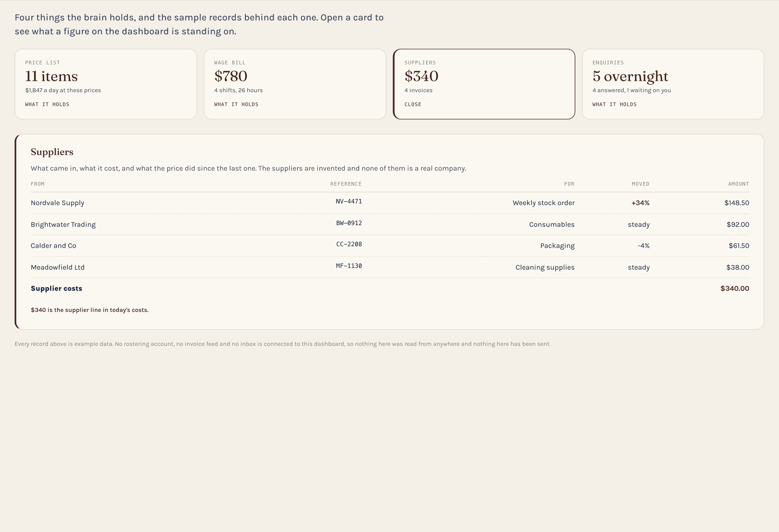Image resolution: width=779 pixels, height=532 pixels.
Task: Open the Enquiries card
Action: click(x=673, y=84)
